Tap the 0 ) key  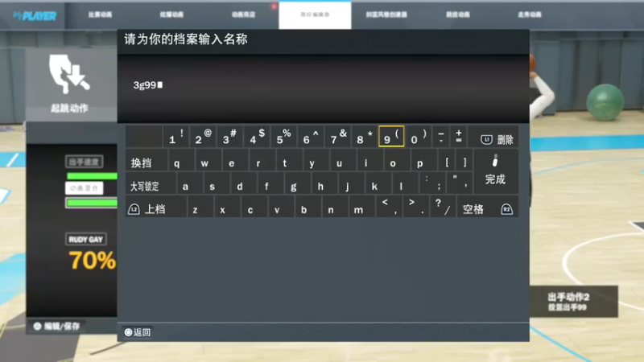[x=418, y=137]
